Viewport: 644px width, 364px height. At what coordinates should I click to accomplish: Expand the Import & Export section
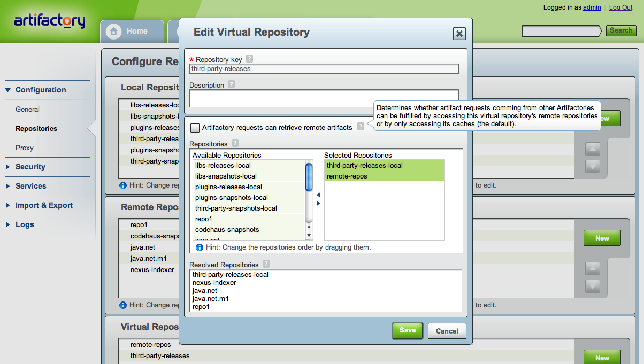[44, 205]
